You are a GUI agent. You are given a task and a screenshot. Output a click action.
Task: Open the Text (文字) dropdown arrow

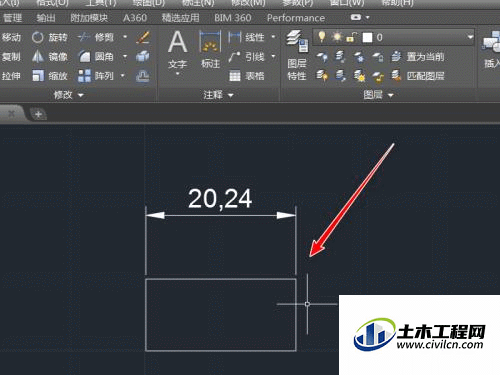[178, 74]
